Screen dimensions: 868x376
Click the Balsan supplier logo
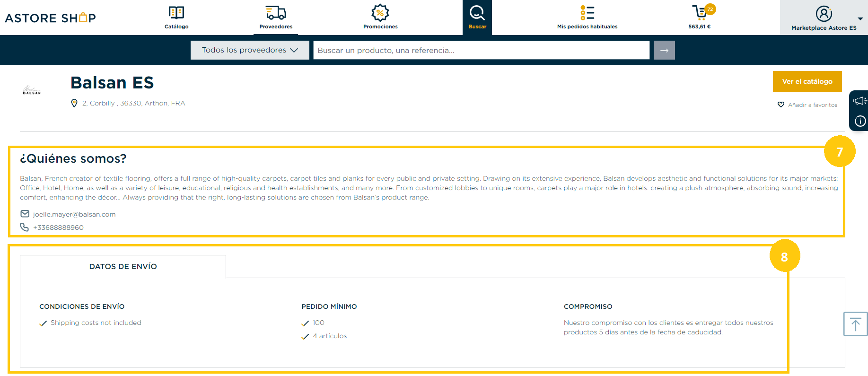[32, 90]
